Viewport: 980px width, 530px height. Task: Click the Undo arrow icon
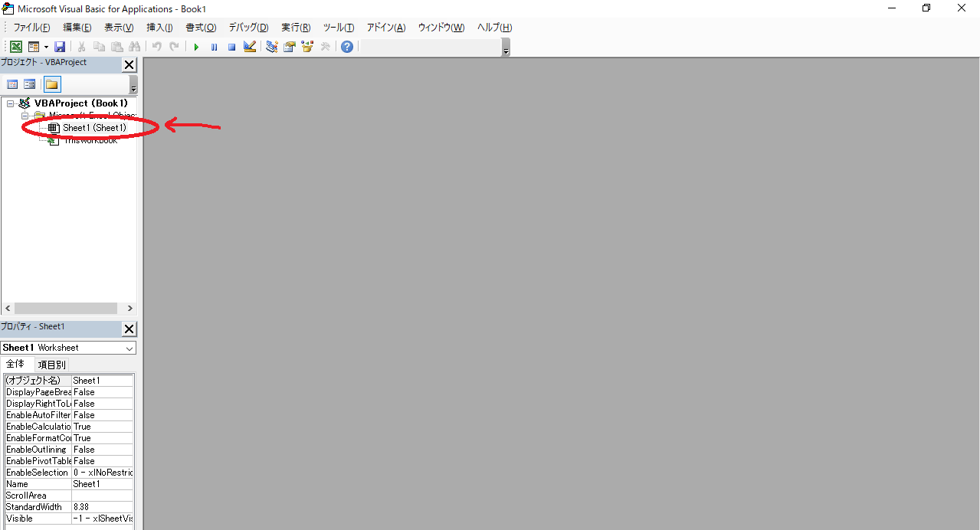coord(157,47)
